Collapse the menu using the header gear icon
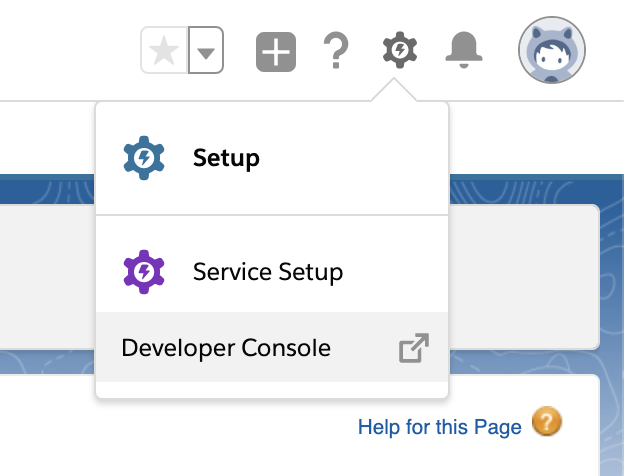The height and width of the screenshot is (476, 624). (400, 49)
